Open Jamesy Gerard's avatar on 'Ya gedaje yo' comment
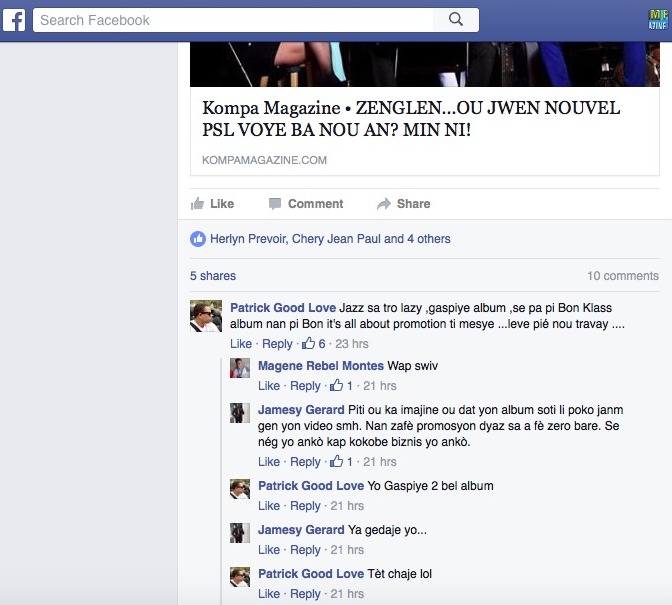Screen dimensions: 672x605 coord(240,533)
